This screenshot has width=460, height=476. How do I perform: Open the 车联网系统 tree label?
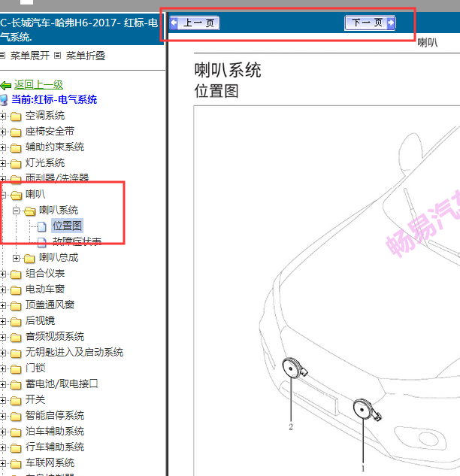click(50, 462)
